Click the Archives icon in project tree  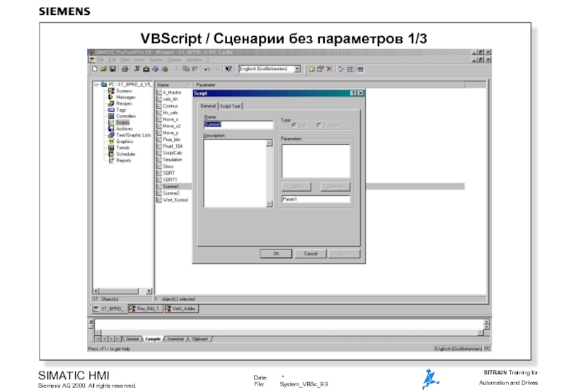[x=111, y=129]
